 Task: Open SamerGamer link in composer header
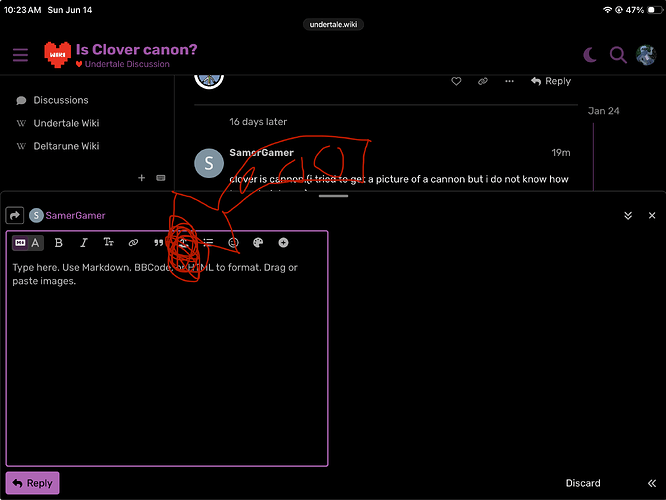(75, 215)
